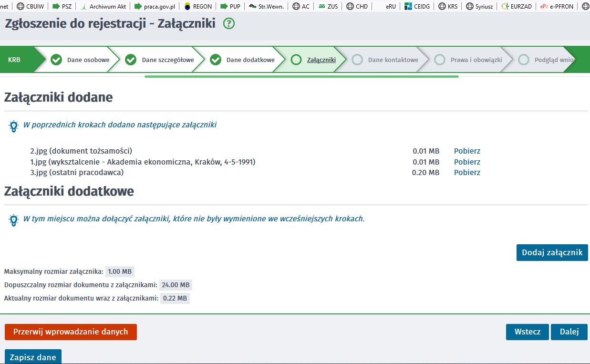Open the KRS bookmark
Image resolution: width=590 pixels, height=364 pixels.
[x=447, y=6]
